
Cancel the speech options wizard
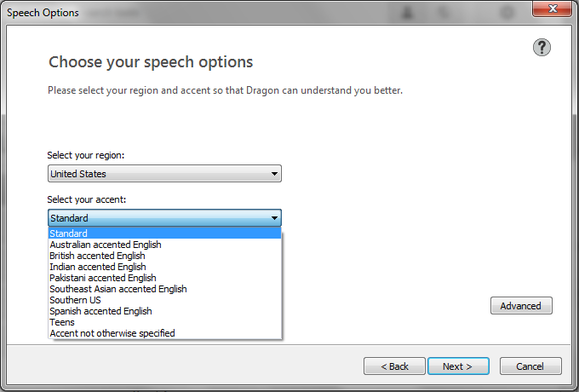[531, 366]
